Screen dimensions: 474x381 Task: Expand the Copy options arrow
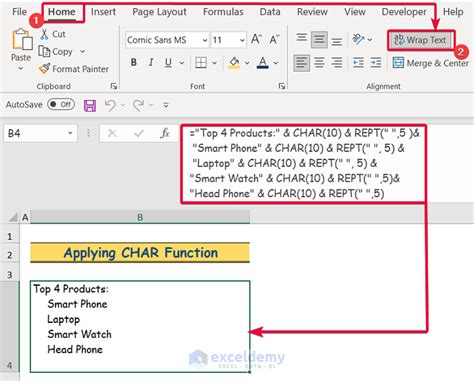(82, 52)
